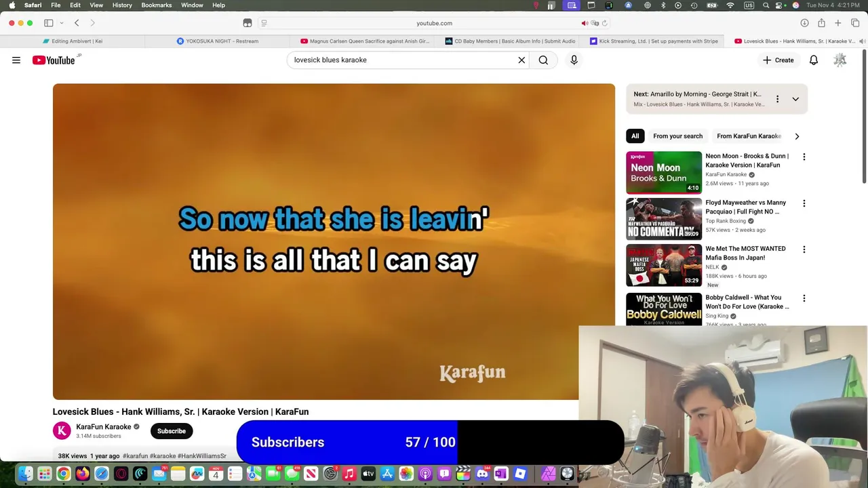Image resolution: width=868 pixels, height=488 pixels.
Task: Launch Discord from the Dock
Action: [482, 474]
